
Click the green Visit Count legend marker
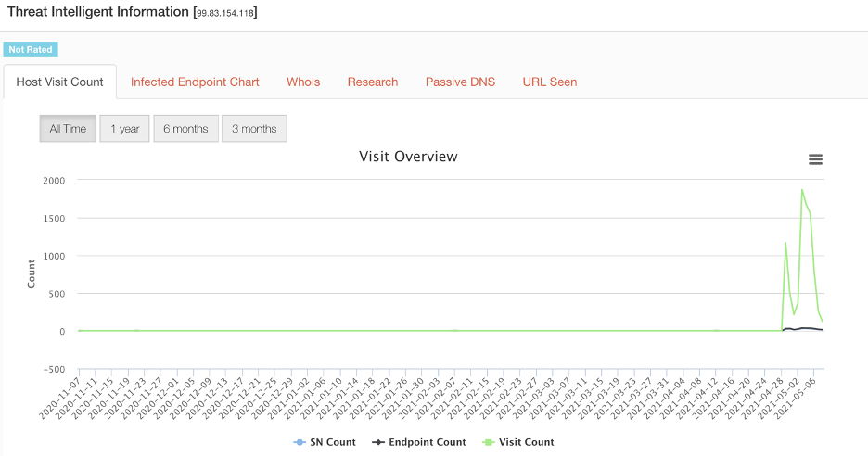click(487, 442)
